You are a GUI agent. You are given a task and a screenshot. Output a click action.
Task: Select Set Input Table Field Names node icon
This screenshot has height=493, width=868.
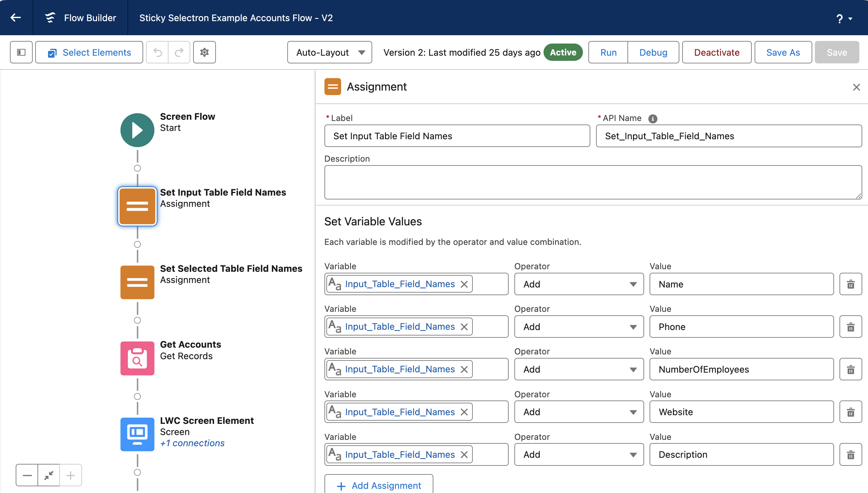(x=137, y=206)
